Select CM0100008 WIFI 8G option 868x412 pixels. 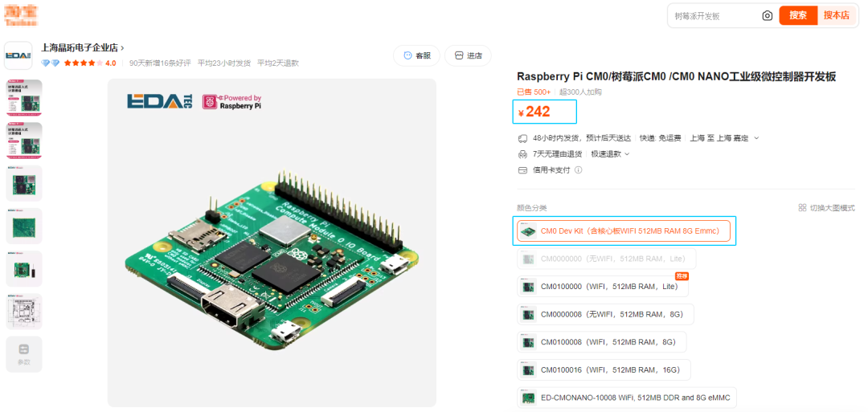coord(601,342)
